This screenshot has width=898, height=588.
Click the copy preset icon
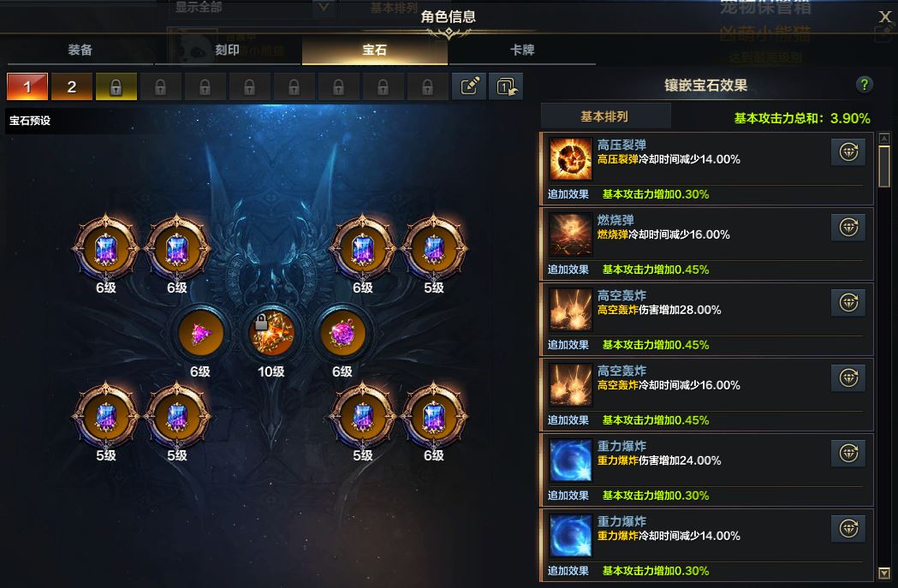506,86
